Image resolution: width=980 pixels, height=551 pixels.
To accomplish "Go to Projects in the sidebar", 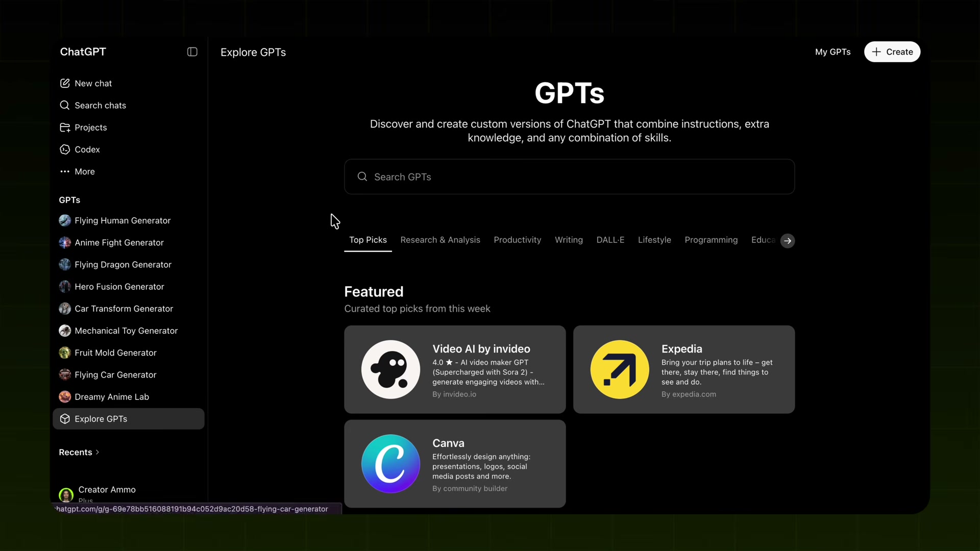I will 90,128.
